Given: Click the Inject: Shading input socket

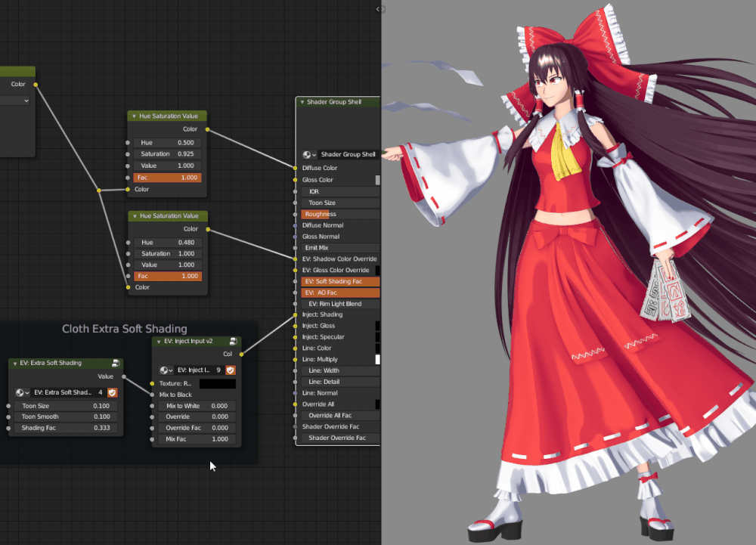Looking at the screenshot, I should (x=295, y=314).
